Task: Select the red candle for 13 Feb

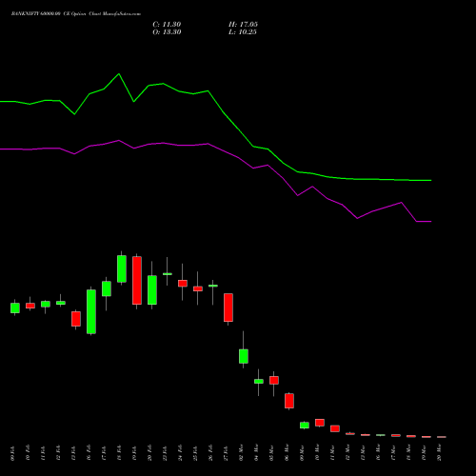Action: 76,319
